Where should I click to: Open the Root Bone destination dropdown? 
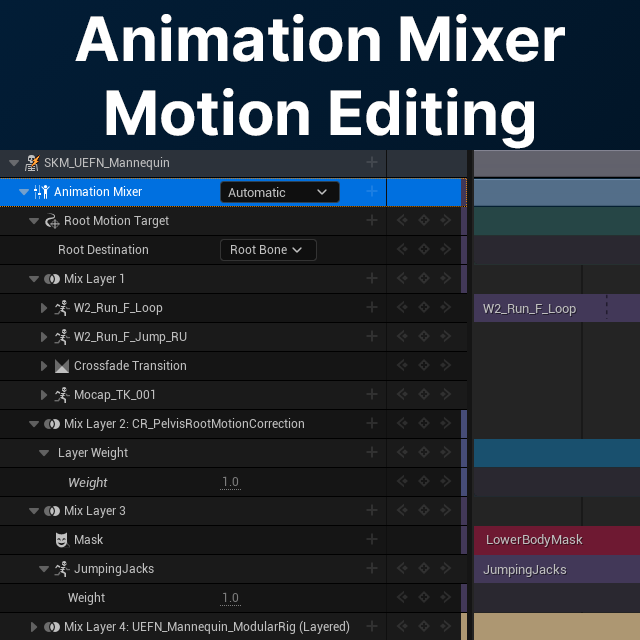pyautogui.click(x=268, y=250)
